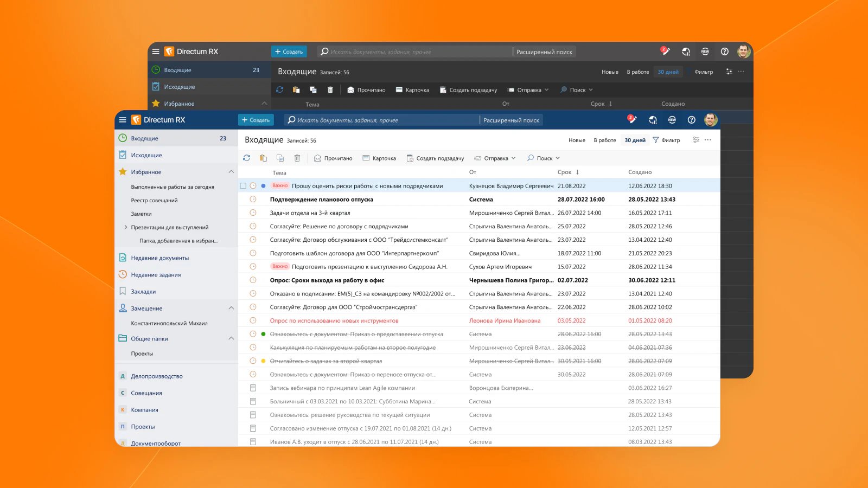Click paste clipboard icon in light window toolbar
The image size is (868, 488).
263,158
